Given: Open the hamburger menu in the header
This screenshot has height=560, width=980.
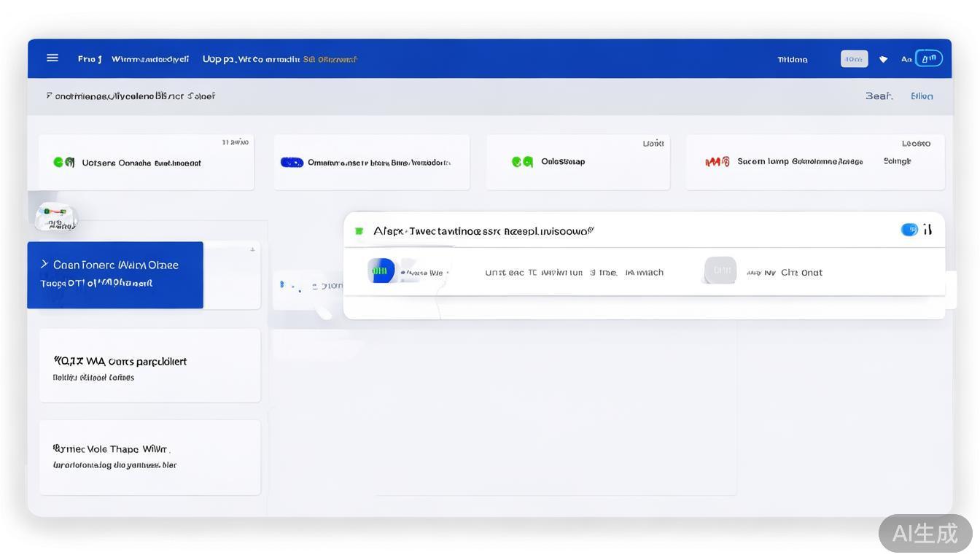Looking at the screenshot, I should [52, 58].
